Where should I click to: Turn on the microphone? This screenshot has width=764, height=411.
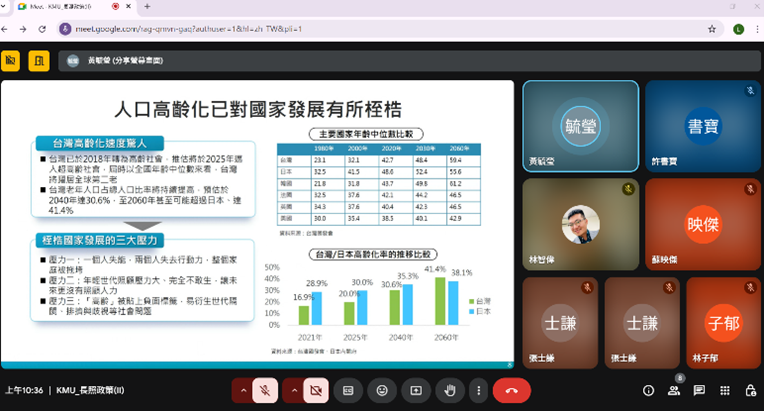pos(265,391)
